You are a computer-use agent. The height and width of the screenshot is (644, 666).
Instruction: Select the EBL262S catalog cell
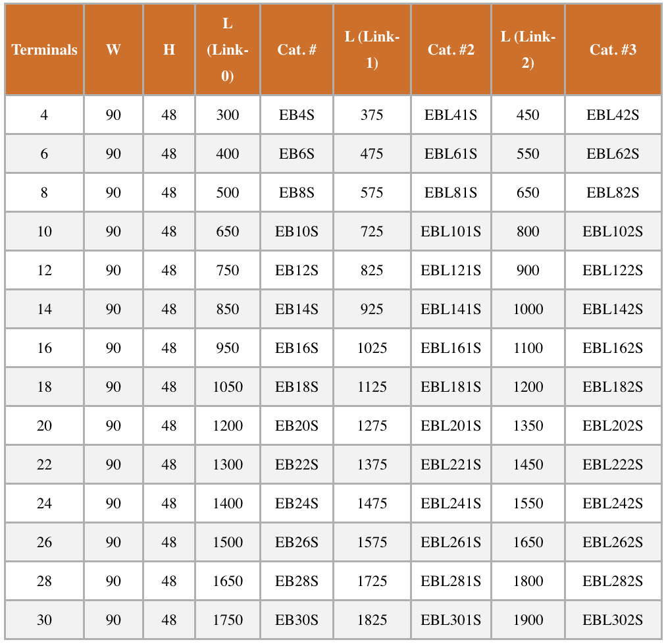pos(613,543)
